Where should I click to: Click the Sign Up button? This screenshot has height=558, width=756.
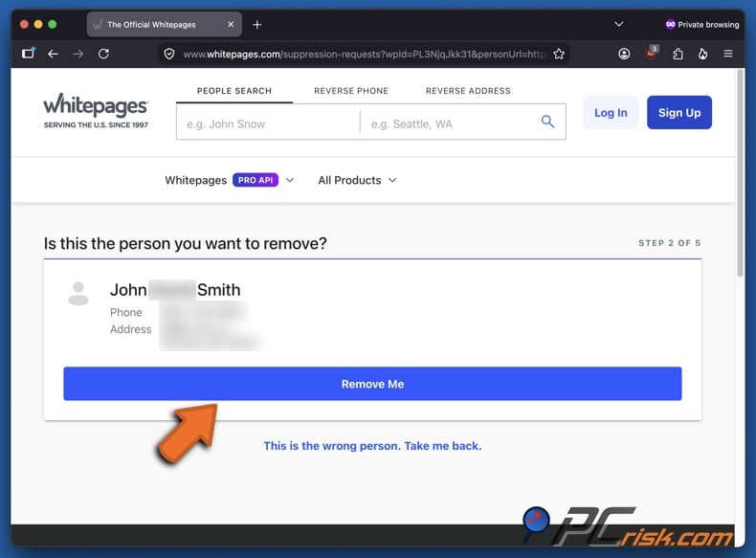(x=678, y=112)
